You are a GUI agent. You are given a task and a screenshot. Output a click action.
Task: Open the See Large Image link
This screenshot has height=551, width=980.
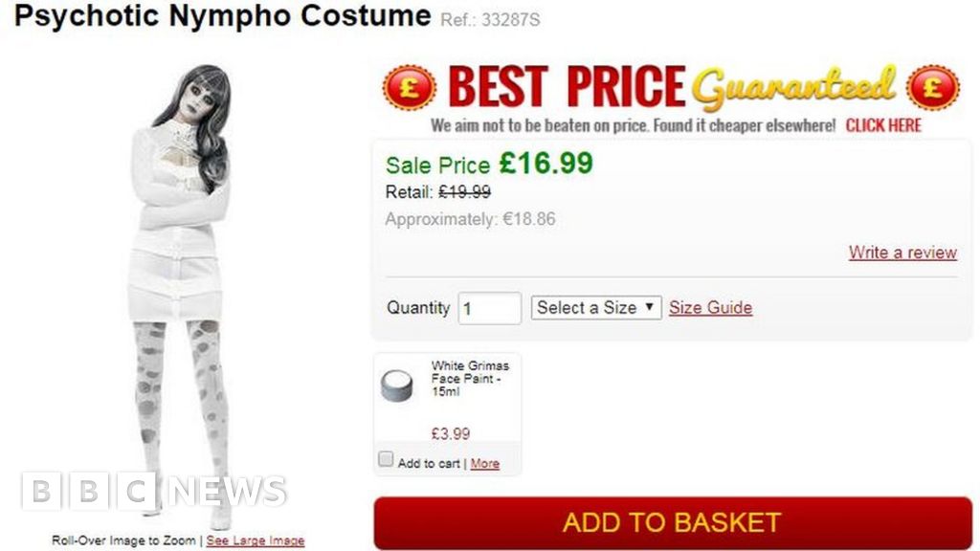[x=256, y=541]
